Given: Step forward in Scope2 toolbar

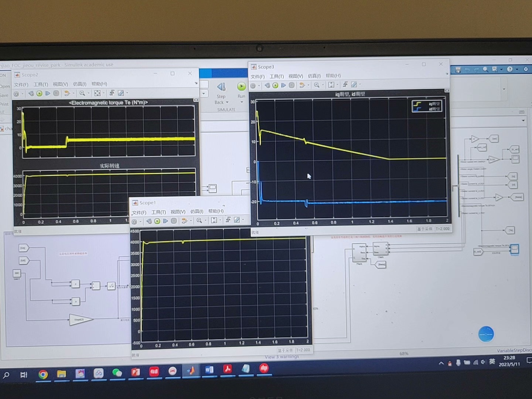Looking at the screenshot, I should tap(48, 93).
